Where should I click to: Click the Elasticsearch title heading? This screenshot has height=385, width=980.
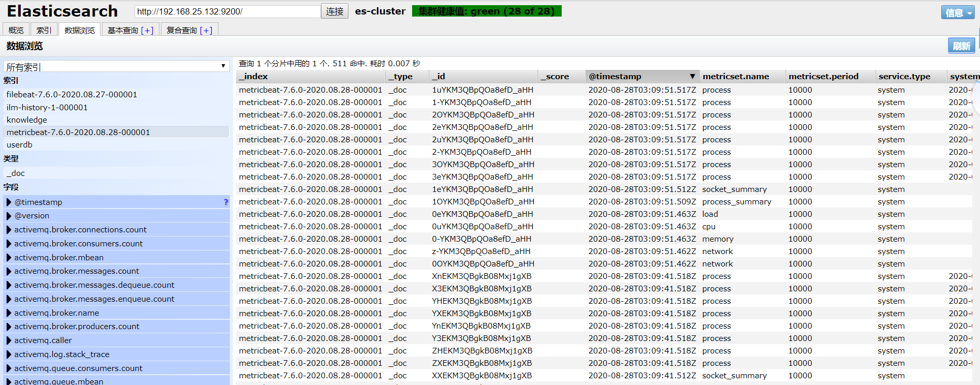62,11
